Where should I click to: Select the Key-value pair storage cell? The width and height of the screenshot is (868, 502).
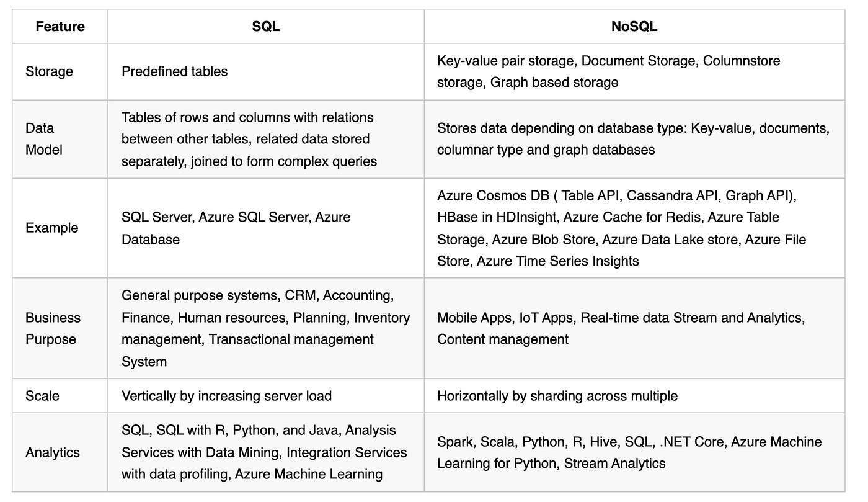[608, 71]
